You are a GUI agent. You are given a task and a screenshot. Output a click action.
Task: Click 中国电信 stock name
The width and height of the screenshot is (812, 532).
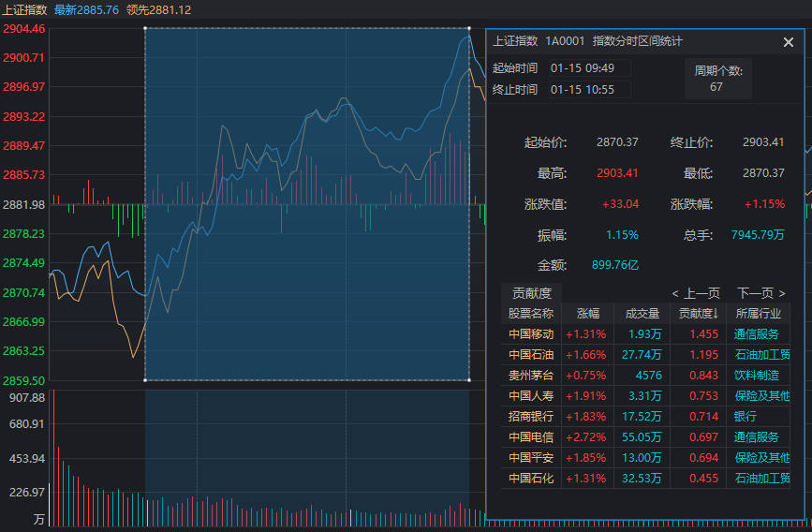pos(531,436)
